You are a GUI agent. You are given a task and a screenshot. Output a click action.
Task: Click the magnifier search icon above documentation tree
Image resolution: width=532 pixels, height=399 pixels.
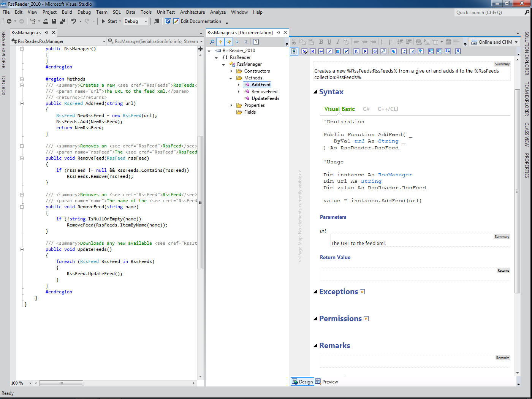[212, 42]
